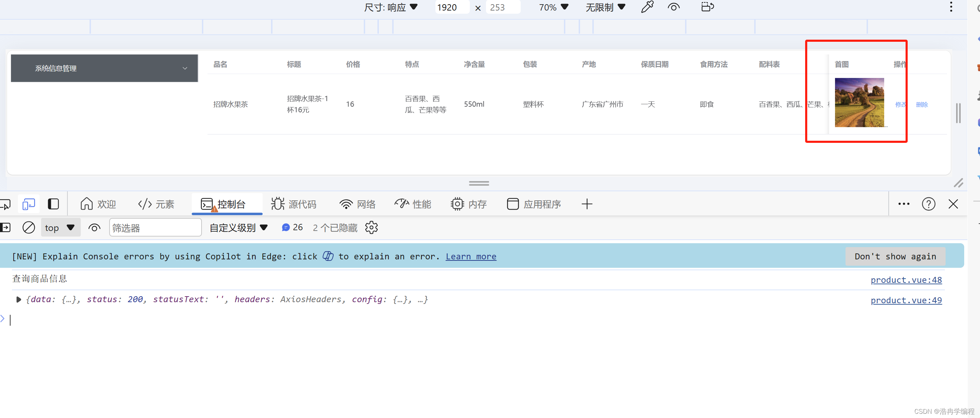The width and height of the screenshot is (980, 418).
Task: Click the DevTools help question mark icon
Action: [929, 204]
